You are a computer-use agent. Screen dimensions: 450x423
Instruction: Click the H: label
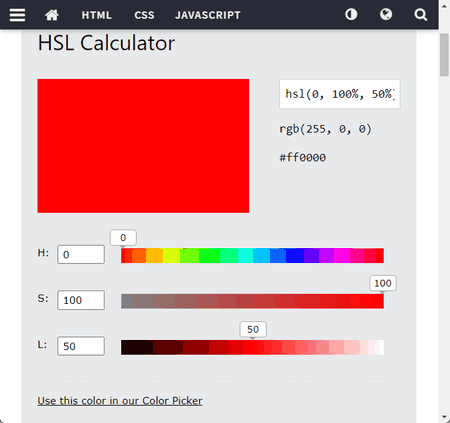point(43,253)
